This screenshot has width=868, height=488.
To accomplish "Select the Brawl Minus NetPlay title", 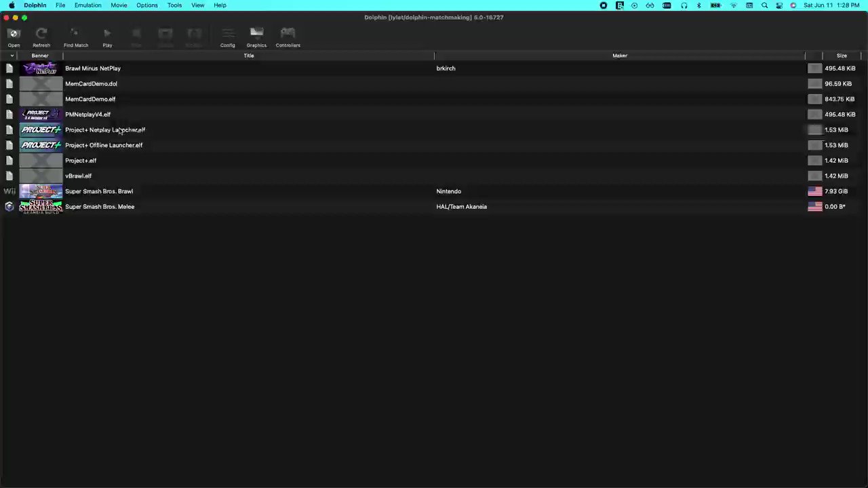I will [93, 68].
